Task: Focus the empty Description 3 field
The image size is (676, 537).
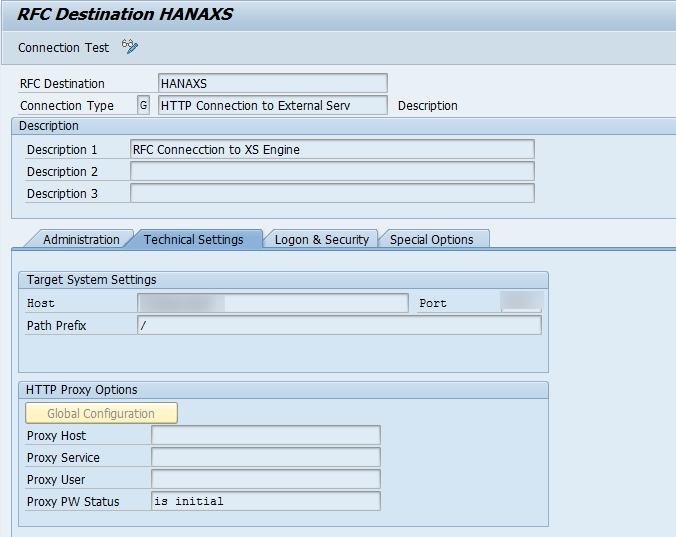Action: click(x=332, y=194)
